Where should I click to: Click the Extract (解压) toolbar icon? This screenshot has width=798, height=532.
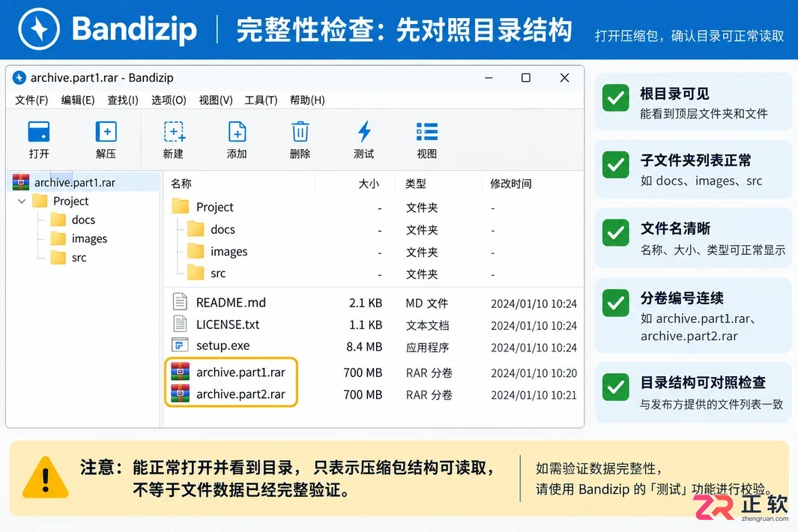point(106,131)
